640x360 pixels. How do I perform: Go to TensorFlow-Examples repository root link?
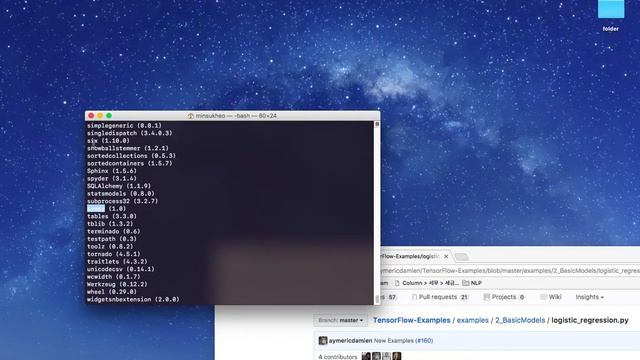click(411, 320)
